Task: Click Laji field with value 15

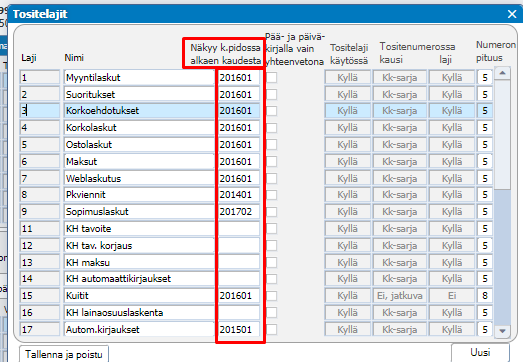Action: click(40, 296)
